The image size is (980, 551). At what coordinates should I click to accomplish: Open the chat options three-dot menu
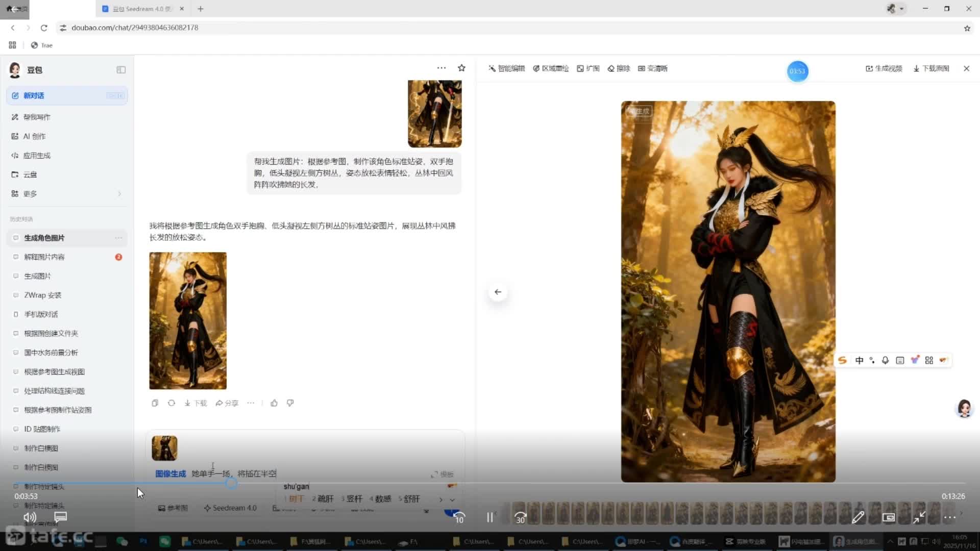pyautogui.click(x=442, y=68)
